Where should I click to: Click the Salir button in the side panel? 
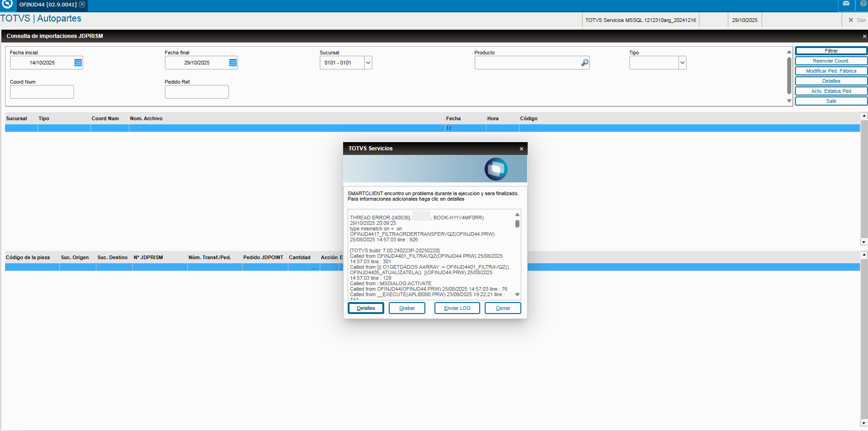coord(831,101)
